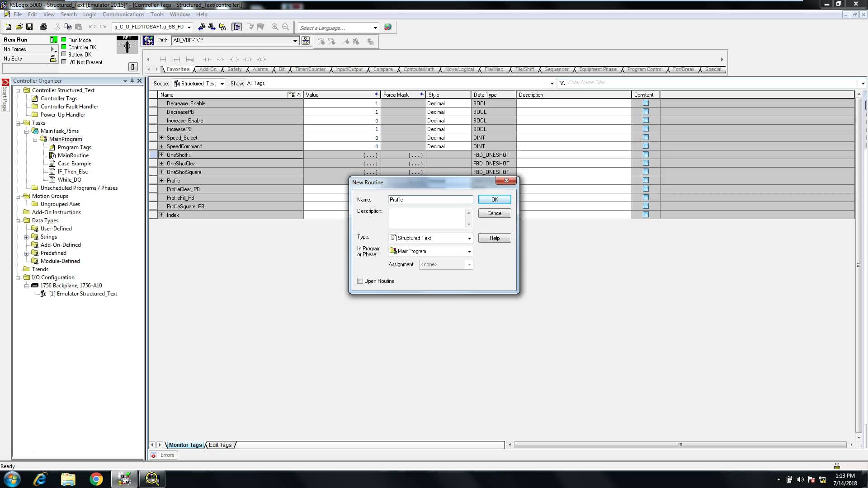Screen dimensions: 868x488
Task: Click the Find Next search icon
Action: (212, 27)
